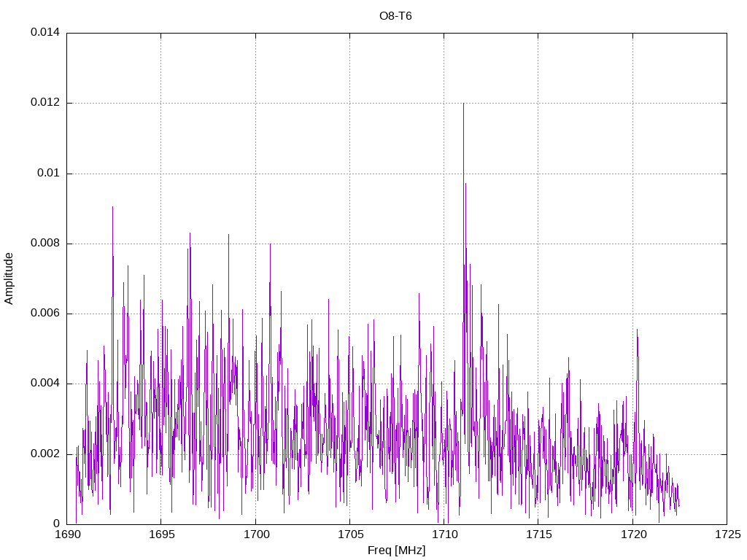Click the y-axis tick value 0.002
Viewport: 747px width, 560px height.
pyautogui.click(x=45, y=454)
